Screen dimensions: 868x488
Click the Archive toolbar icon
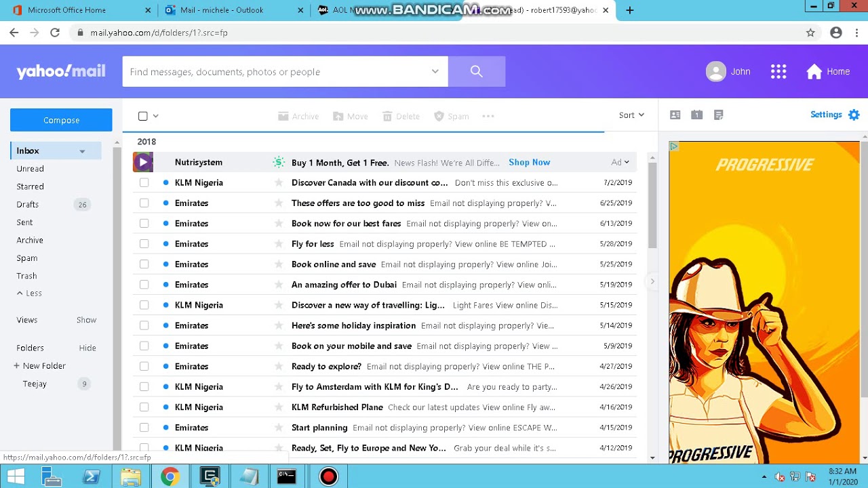[x=283, y=117]
